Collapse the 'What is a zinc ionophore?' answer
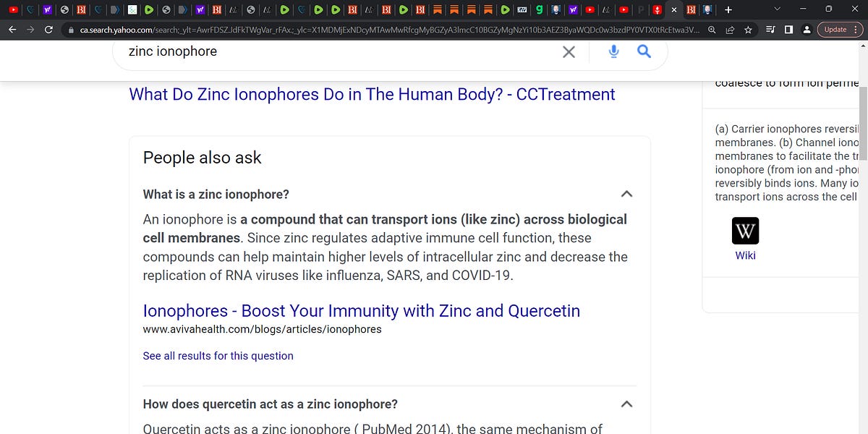Screen dimensions: 868x434 point(627,195)
